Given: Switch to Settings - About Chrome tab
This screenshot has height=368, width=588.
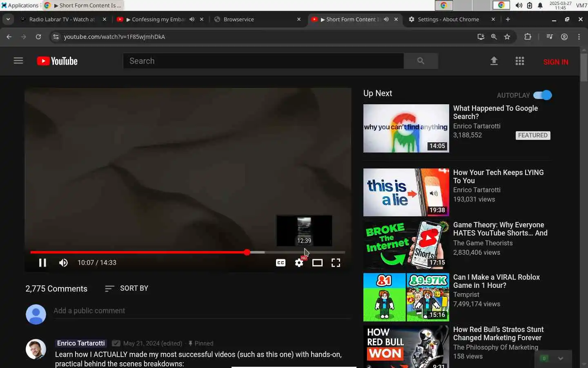Looking at the screenshot, I should pyautogui.click(x=448, y=19).
